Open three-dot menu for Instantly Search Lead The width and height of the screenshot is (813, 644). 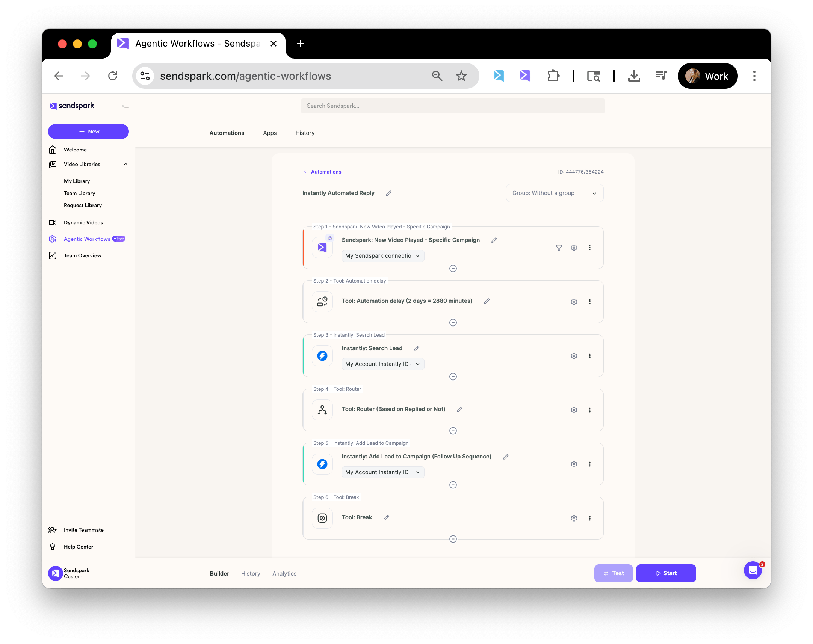click(x=589, y=356)
